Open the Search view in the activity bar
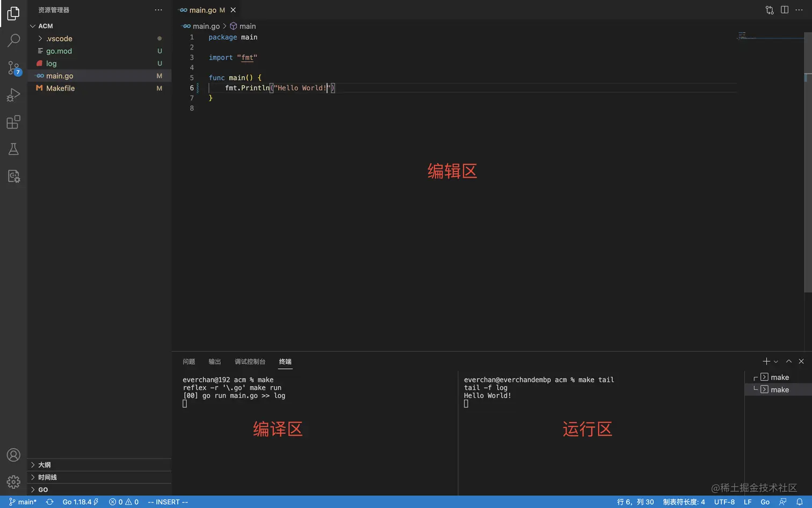Screen dimensions: 812x508 pyautogui.click(x=13, y=40)
